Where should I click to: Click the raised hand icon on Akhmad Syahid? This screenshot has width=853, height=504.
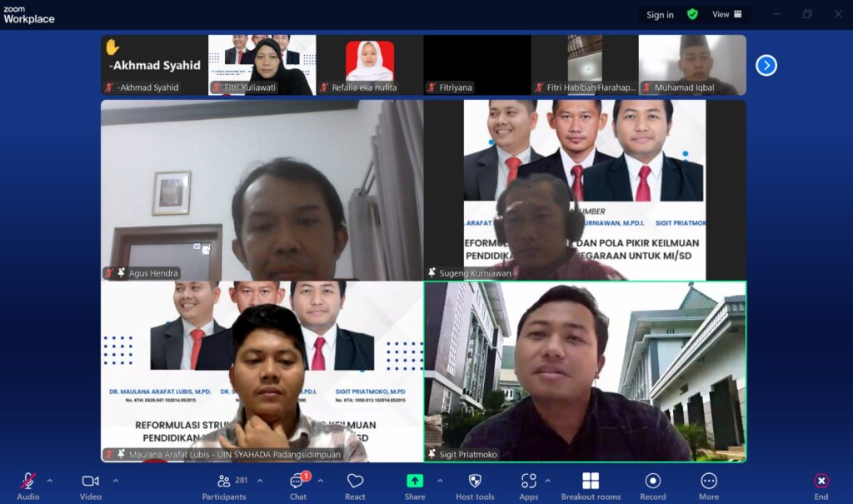click(112, 47)
